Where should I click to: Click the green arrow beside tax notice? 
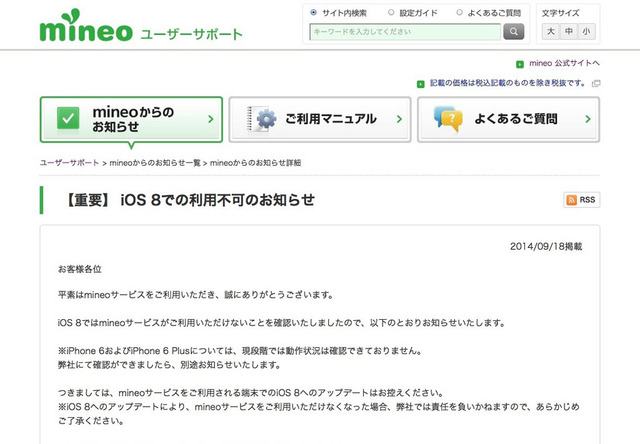[x=422, y=84]
